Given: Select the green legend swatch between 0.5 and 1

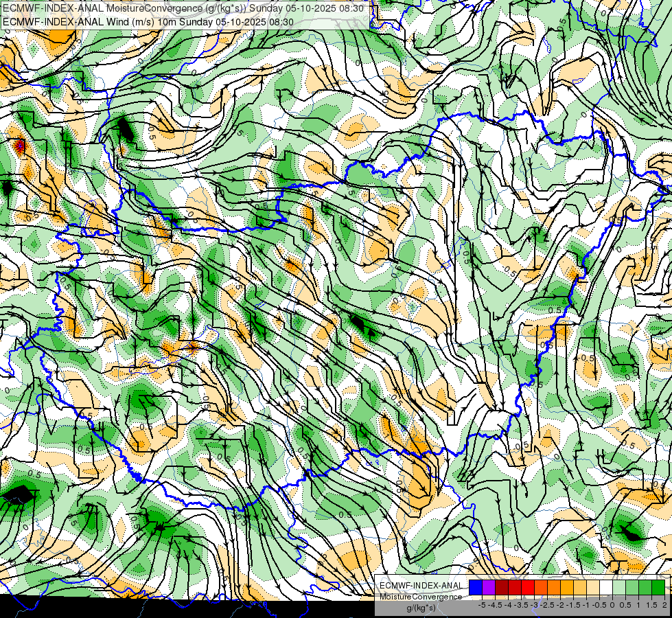Looking at the screenshot, I should [x=632, y=588].
